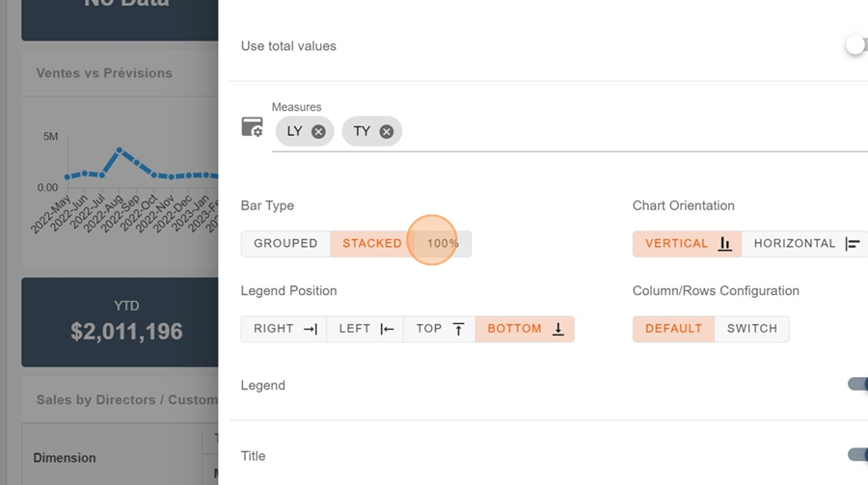
Task: Remove the LY measure chip
Action: coord(318,132)
